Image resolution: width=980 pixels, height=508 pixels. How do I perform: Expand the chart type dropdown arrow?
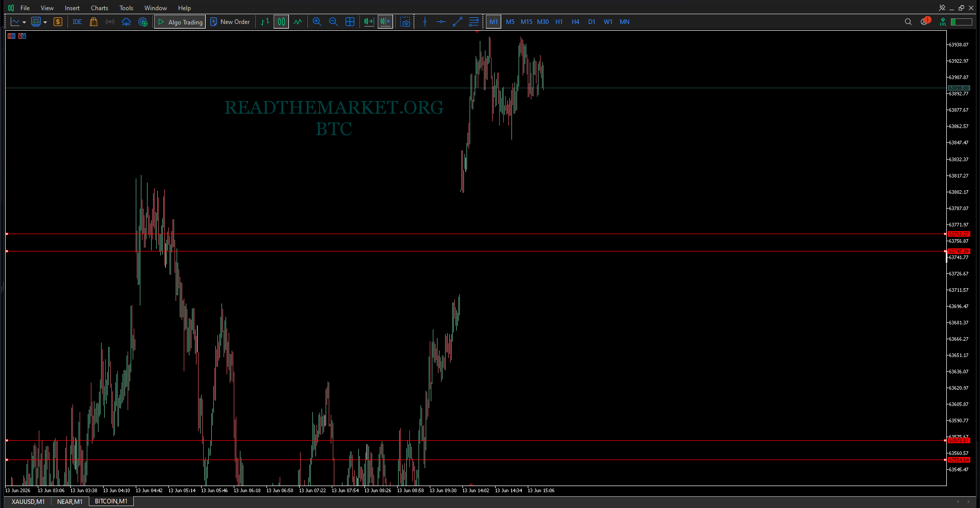pos(24,22)
